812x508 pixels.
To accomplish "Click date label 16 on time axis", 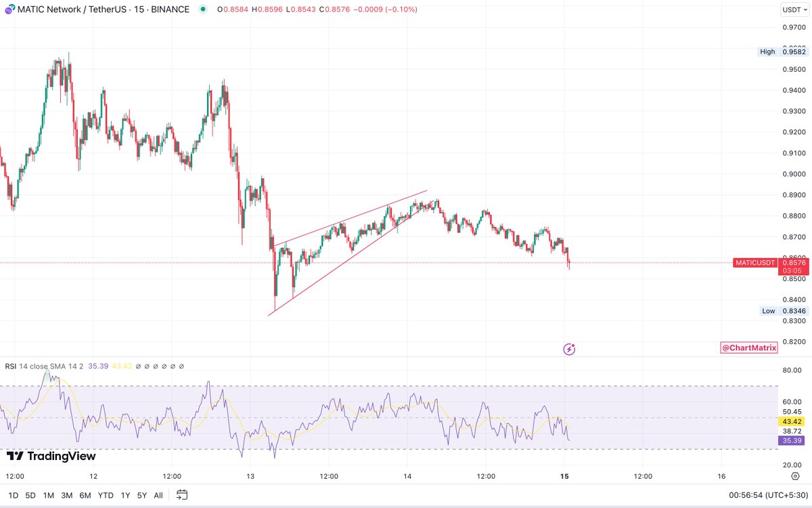I will tap(721, 476).
